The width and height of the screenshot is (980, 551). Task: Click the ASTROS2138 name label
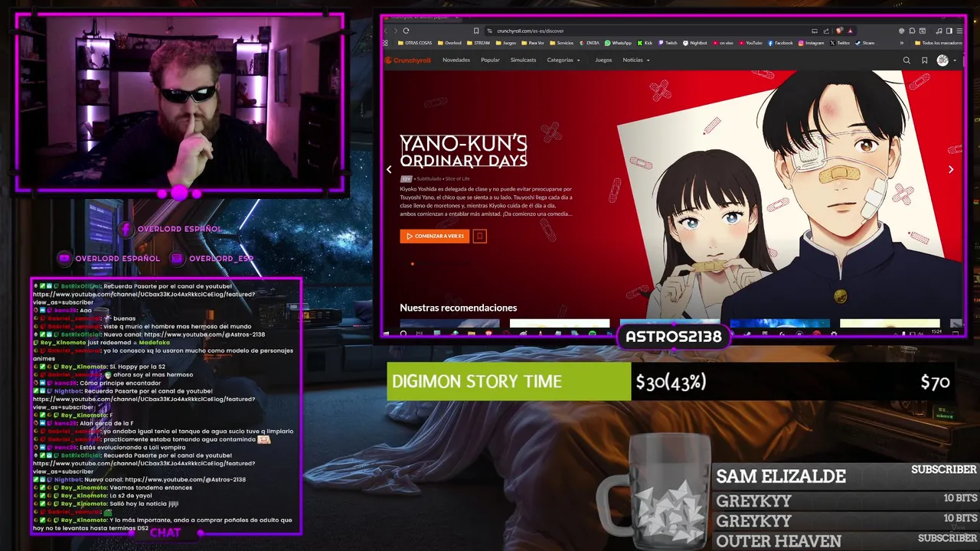[x=674, y=337]
